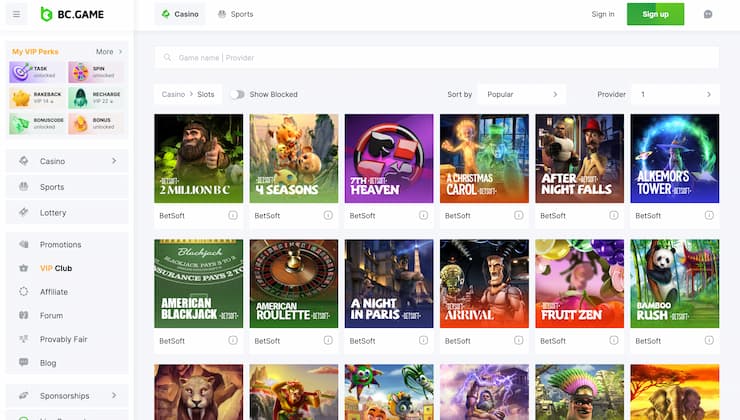Open the 7th Heaven game thumbnail
Screen dimensions: 740x420
click(389, 159)
